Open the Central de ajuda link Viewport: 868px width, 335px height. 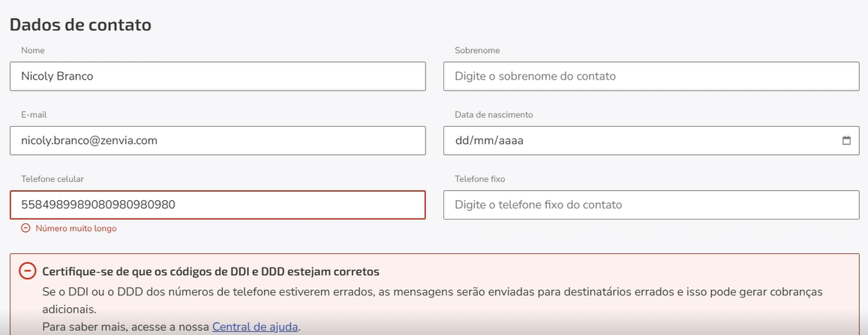tap(255, 327)
